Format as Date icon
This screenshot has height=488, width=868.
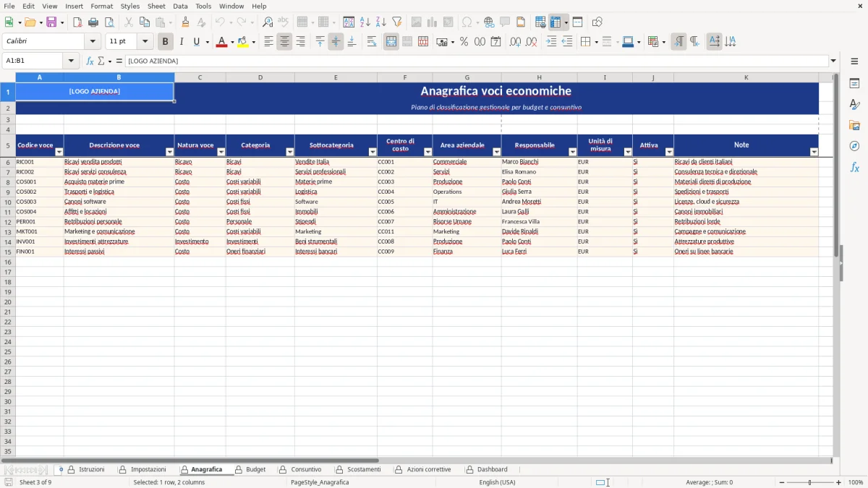coord(495,42)
